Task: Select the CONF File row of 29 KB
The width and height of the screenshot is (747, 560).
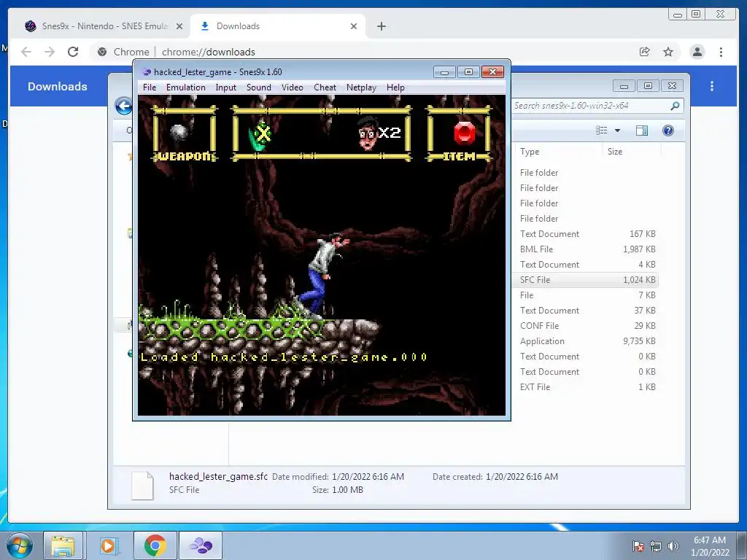Action: click(587, 326)
